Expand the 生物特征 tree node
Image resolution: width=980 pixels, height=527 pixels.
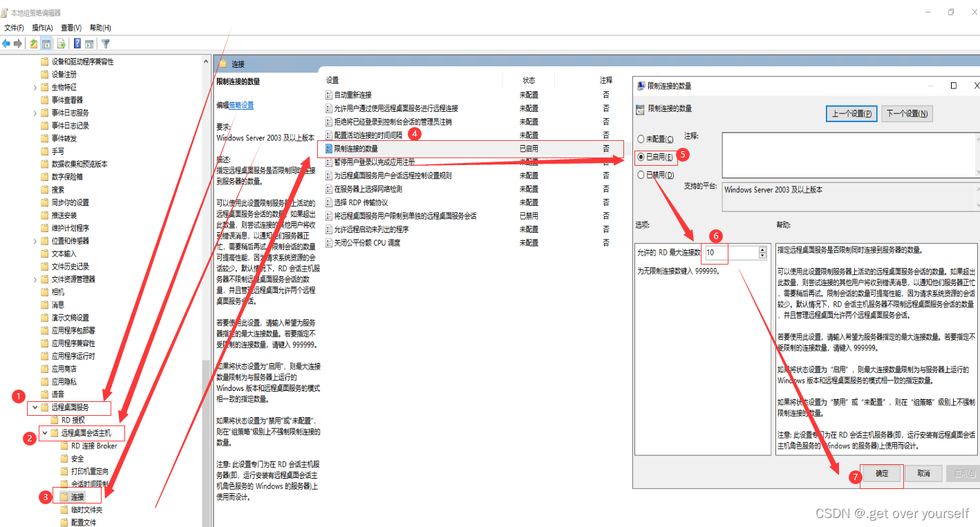point(35,87)
